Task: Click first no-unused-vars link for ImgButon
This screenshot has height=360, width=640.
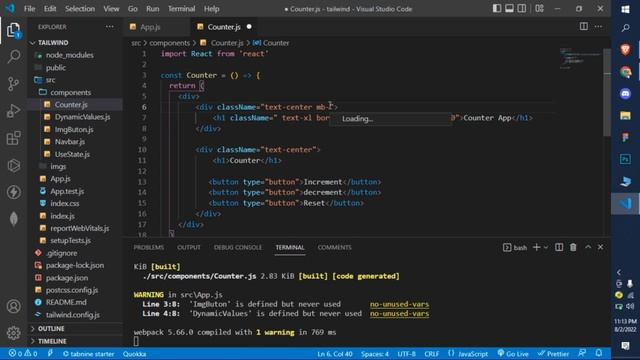Action: tap(399, 304)
